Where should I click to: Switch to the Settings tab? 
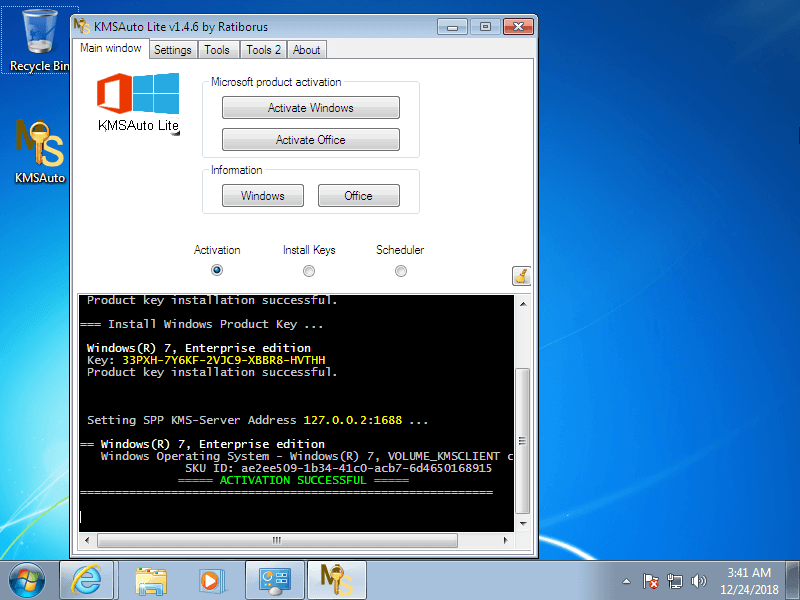[x=172, y=49]
